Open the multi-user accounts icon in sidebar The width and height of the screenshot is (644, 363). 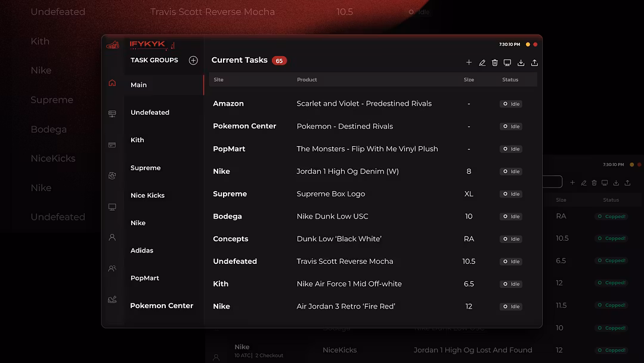[x=112, y=269]
